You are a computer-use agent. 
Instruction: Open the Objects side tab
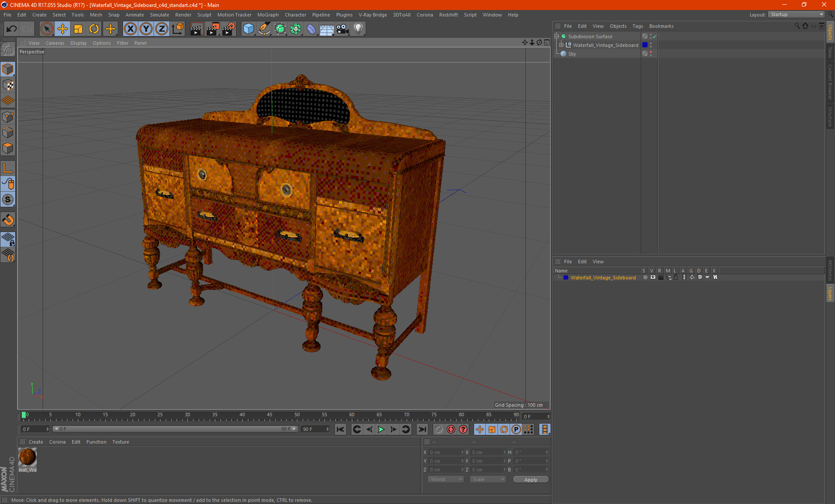point(830,32)
